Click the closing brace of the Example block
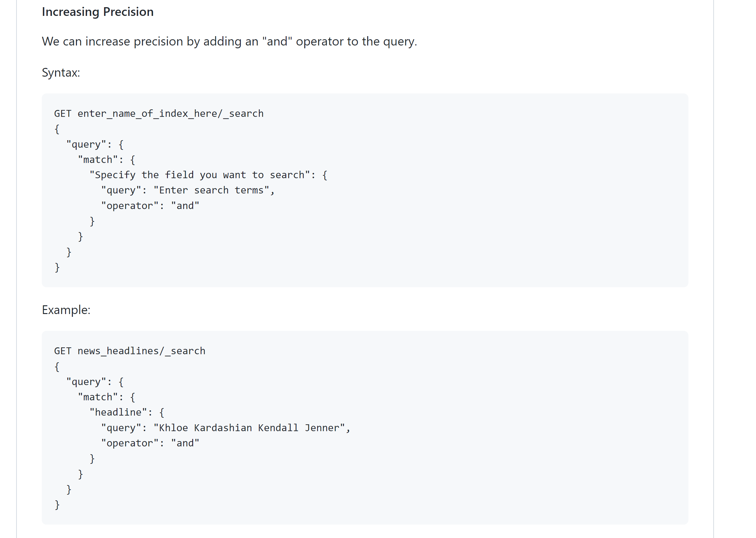 [x=57, y=505]
